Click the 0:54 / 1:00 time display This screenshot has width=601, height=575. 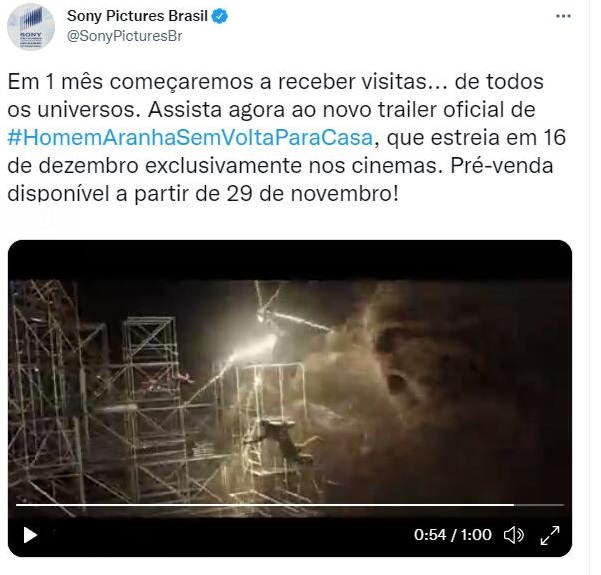[453, 535]
